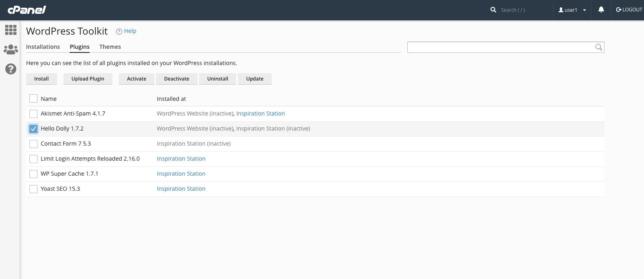The height and width of the screenshot is (279, 644).
Task: Select the Yoast SEO 15.3 checkbox
Action: 33,189
